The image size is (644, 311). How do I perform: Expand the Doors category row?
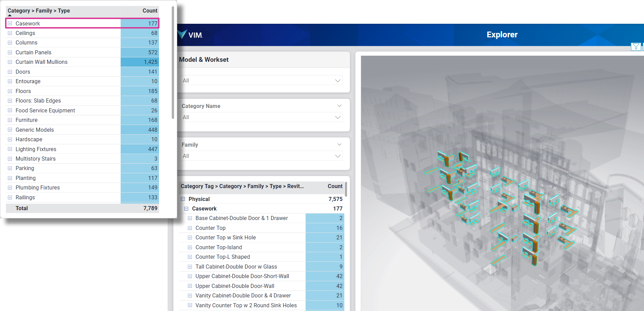point(10,72)
